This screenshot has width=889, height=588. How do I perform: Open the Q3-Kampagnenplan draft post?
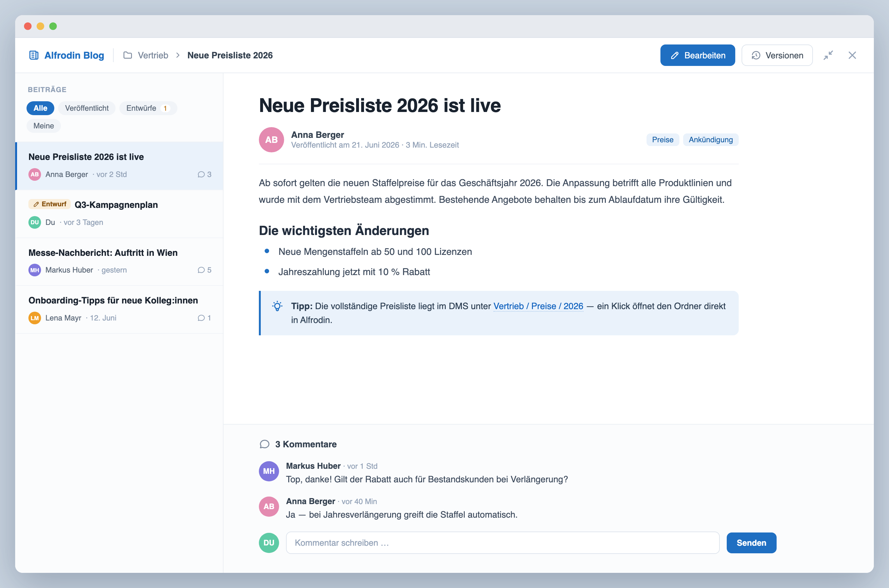click(119, 214)
